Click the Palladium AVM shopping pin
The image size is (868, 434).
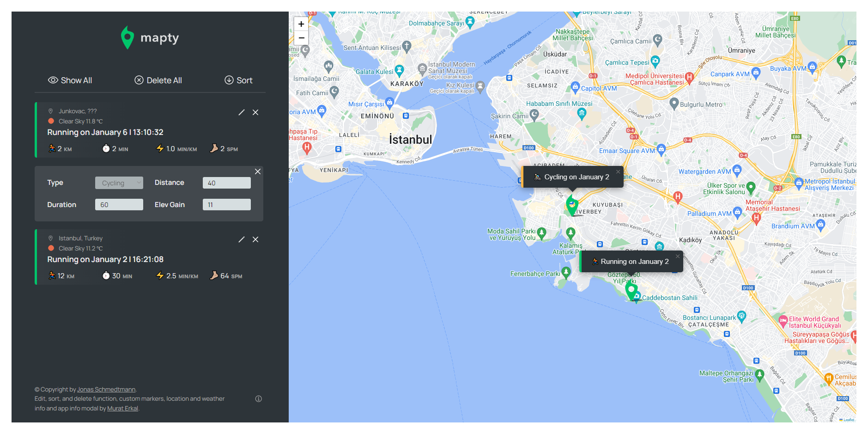click(737, 213)
